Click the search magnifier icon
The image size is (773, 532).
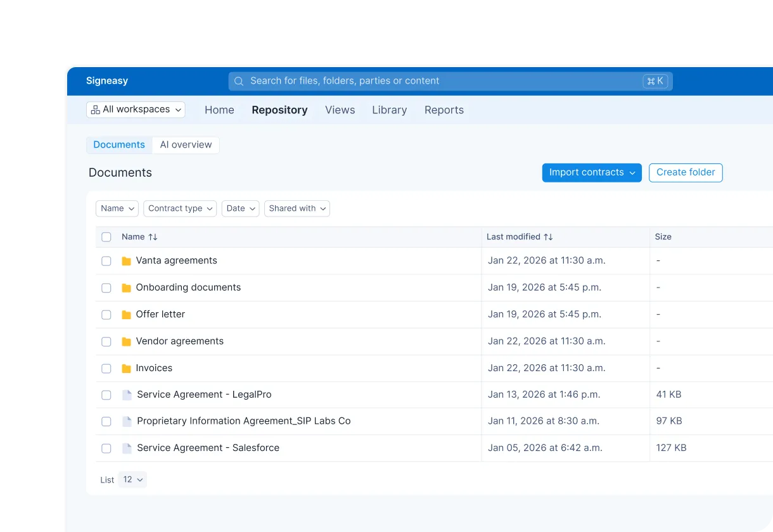(239, 81)
